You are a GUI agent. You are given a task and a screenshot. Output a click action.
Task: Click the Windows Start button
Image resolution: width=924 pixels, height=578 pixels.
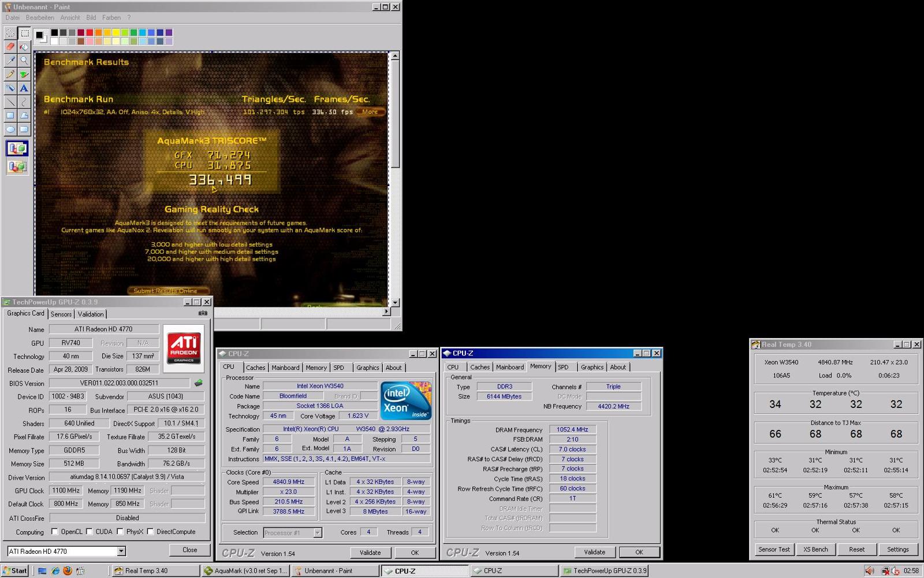(16, 571)
